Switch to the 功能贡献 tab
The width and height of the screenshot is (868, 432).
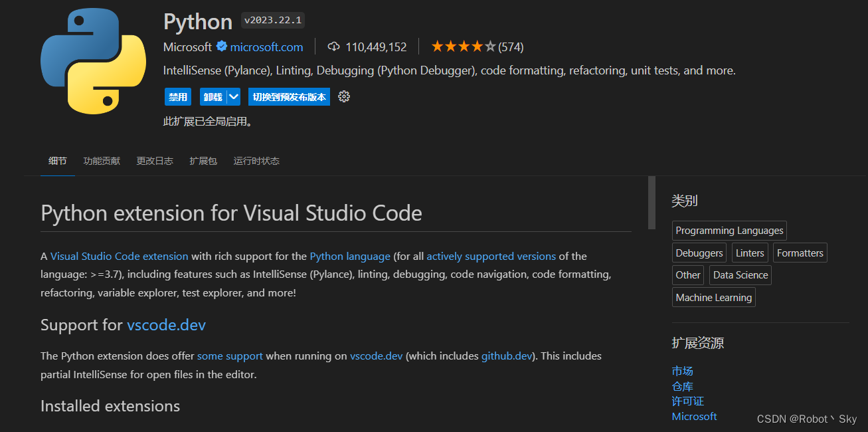tap(102, 161)
